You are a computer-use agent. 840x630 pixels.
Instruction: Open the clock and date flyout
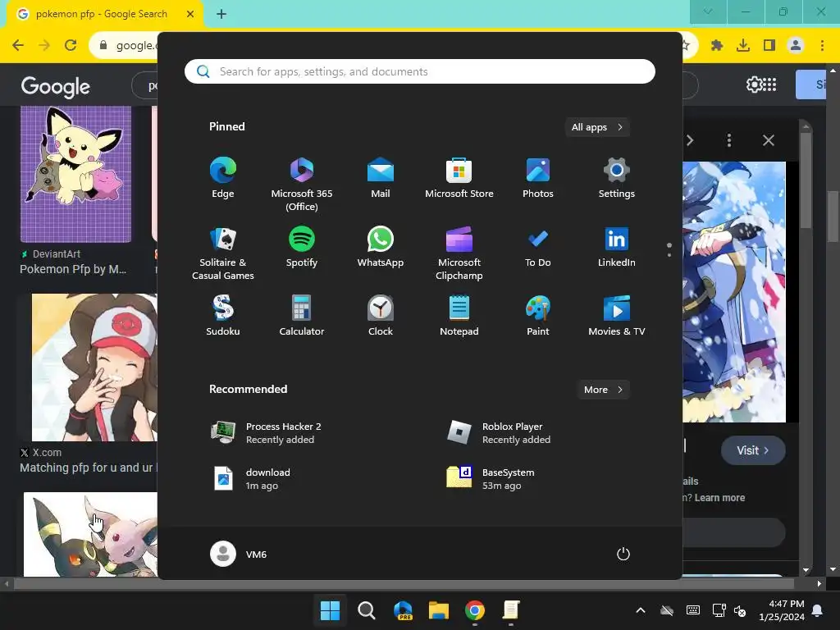point(782,610)
